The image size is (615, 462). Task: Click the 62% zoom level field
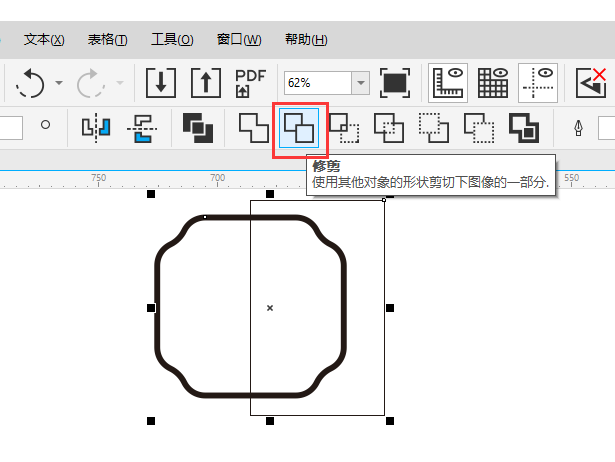[x=318, y=83]
